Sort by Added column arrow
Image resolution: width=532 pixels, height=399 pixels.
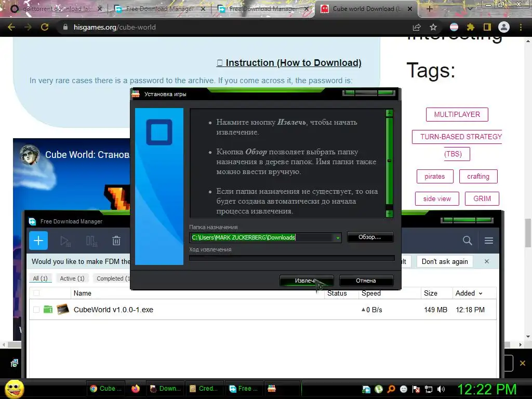[481, 294]
